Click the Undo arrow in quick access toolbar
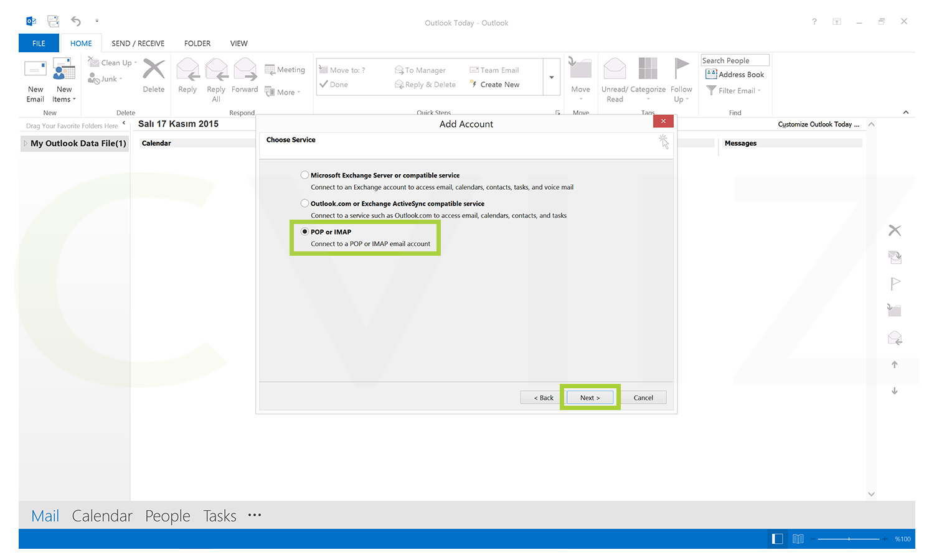 [x=76, y=21]
